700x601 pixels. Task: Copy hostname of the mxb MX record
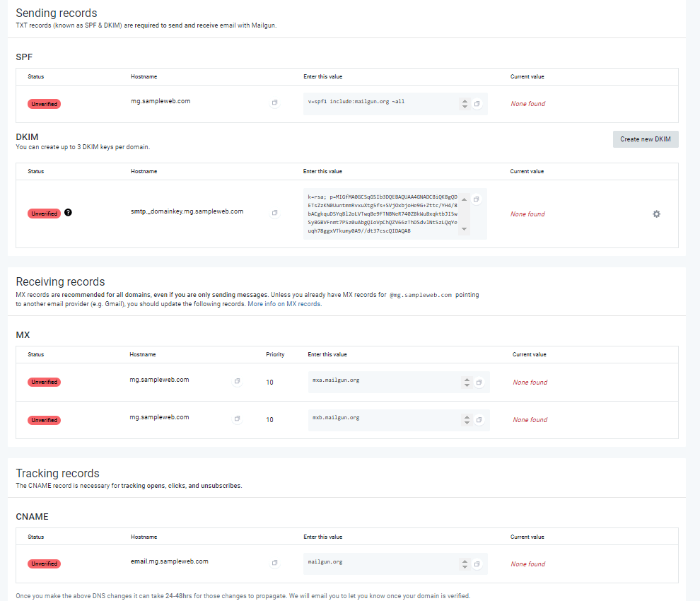click(237, 419)
